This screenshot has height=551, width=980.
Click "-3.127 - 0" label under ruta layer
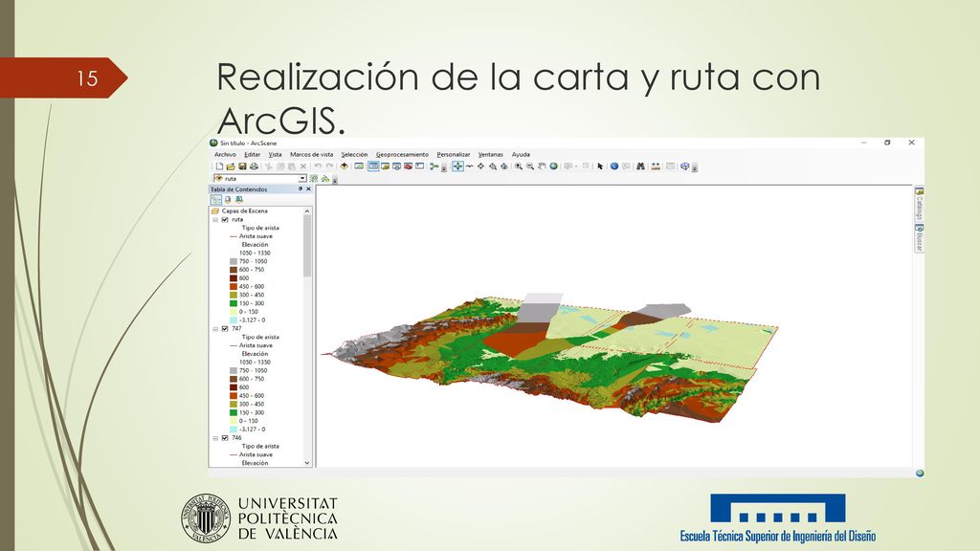click(x=252, y=320)
